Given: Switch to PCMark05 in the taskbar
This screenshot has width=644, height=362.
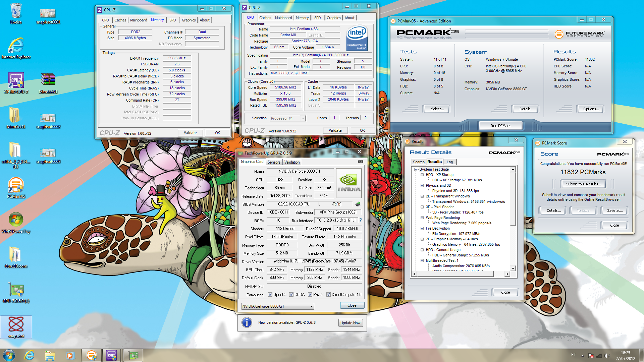Looking at the screenshot, I should [91, 355].
